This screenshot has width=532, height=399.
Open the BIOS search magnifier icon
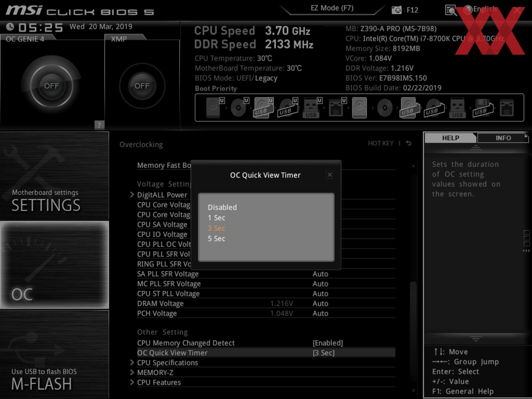pos(451,10)
